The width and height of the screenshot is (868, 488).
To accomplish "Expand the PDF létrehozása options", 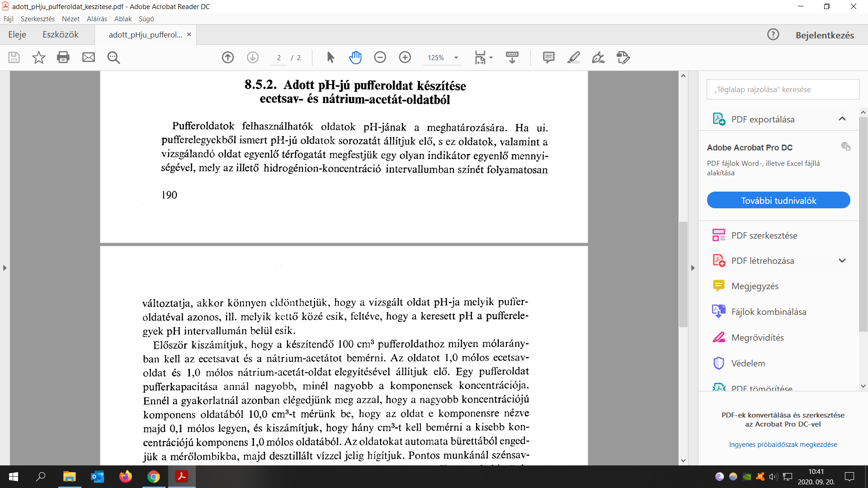I will (x=842, y=261).
